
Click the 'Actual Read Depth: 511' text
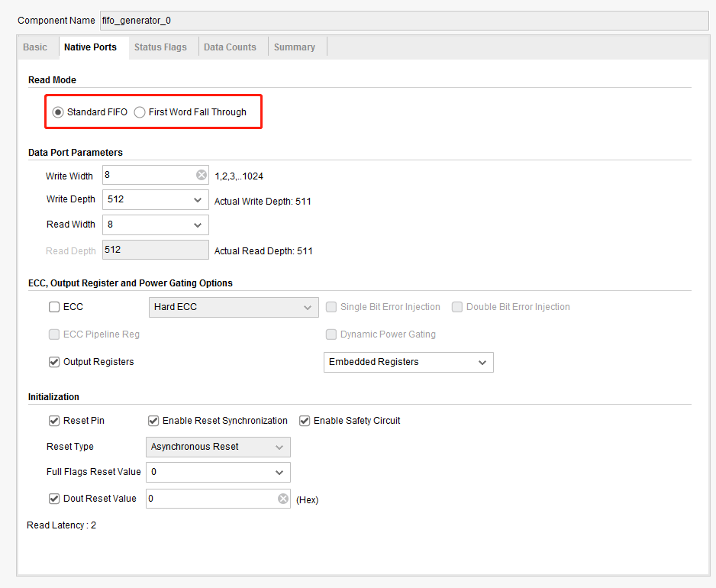263,250
